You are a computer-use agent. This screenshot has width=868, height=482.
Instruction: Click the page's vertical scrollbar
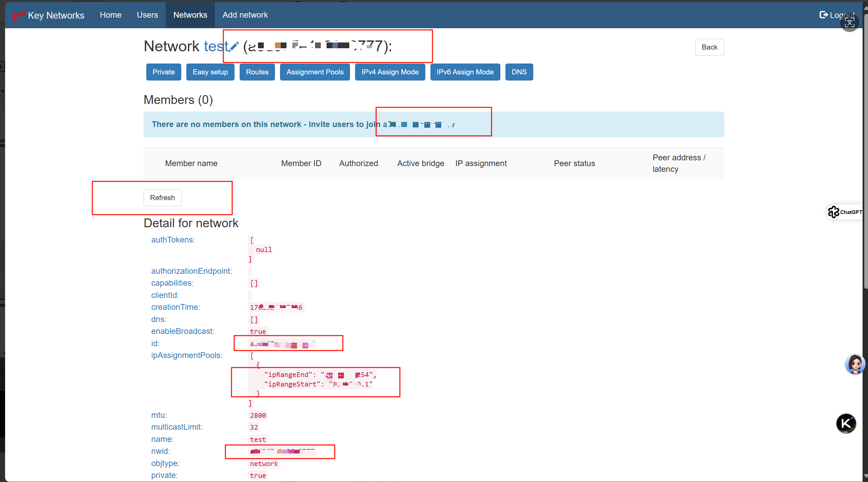865,153
